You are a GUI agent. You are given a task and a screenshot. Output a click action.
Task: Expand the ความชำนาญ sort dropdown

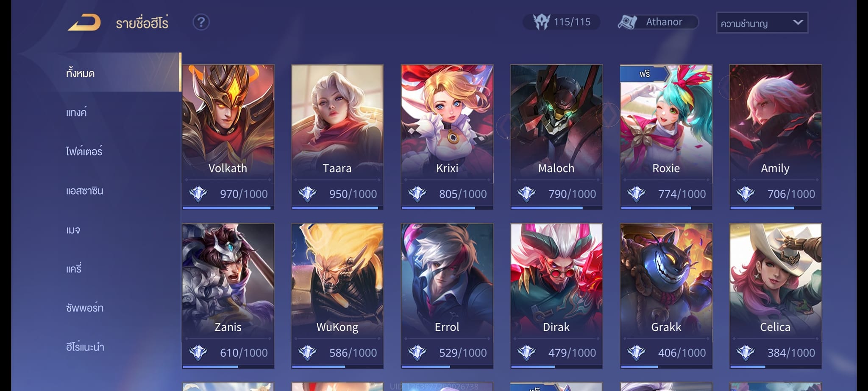tap(762, 23)
